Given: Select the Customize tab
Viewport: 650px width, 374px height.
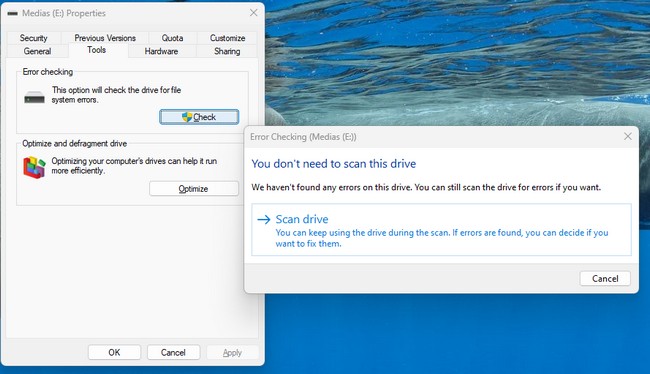Looking at the screenshot, I should coord(227,38).
